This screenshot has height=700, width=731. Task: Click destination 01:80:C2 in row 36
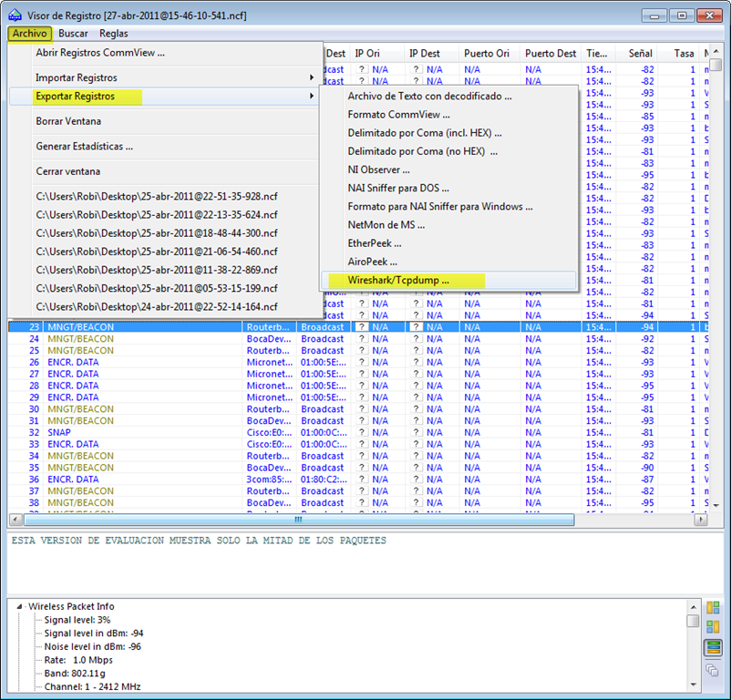(324, 479)
